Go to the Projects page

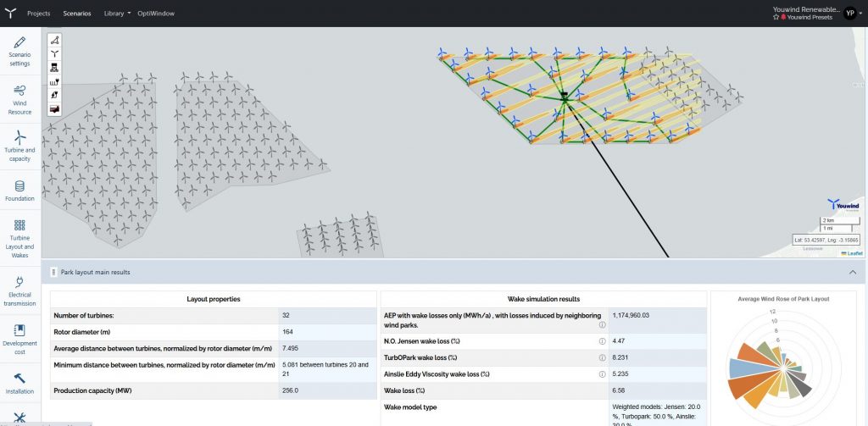[x=38, y=14]
